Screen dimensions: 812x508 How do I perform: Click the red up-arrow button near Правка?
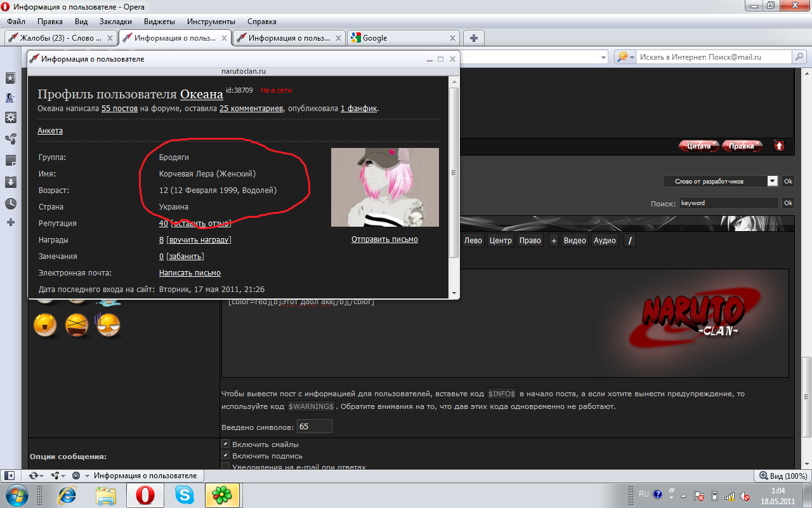779,146
